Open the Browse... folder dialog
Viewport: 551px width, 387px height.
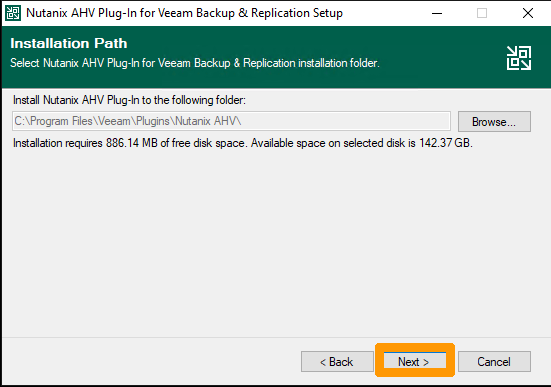[494, 122]
